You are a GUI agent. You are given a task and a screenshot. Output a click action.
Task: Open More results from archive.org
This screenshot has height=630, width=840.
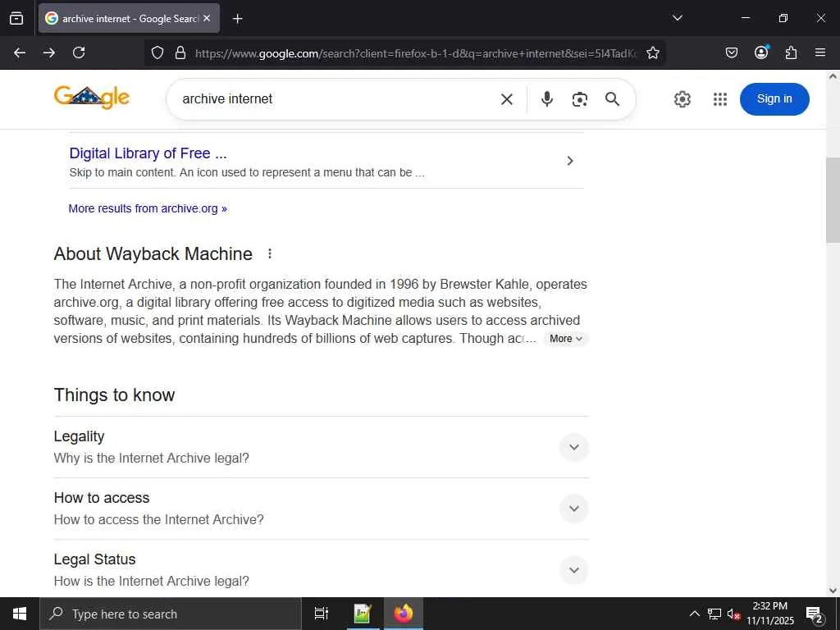pyautogui.click(x=148, y=208)
